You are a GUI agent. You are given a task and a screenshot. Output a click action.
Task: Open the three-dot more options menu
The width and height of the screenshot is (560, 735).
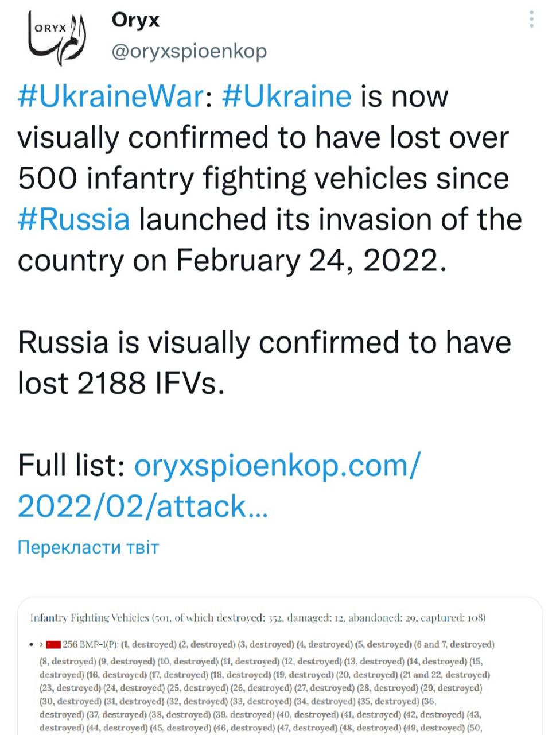[532, 20]
